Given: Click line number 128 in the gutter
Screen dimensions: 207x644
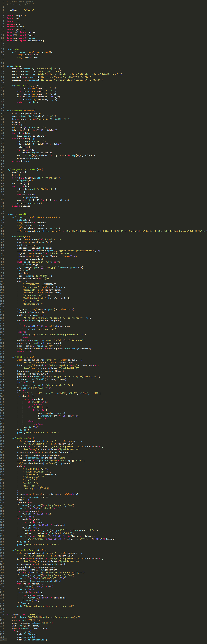Looking at the screenshot, I should [2, 357].
